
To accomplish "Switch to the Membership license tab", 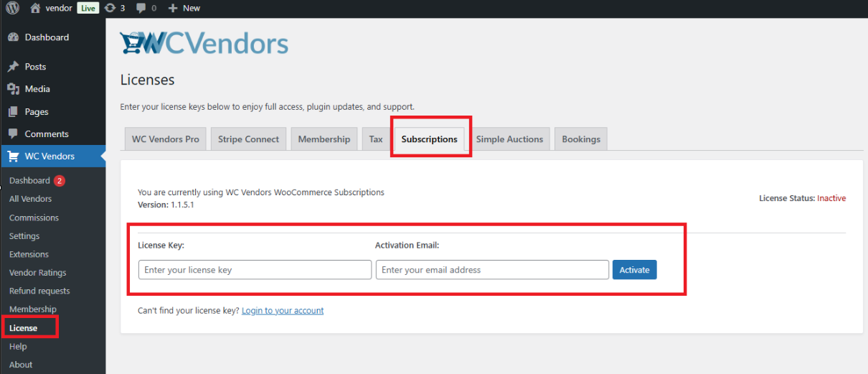I will [324, 139].
